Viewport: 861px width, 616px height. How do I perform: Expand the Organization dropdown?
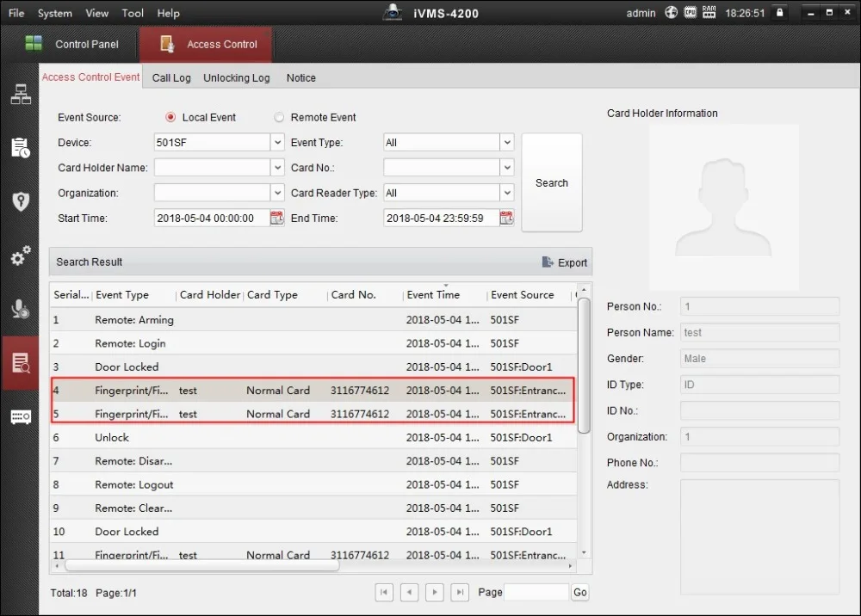click(x=278, y=193)
